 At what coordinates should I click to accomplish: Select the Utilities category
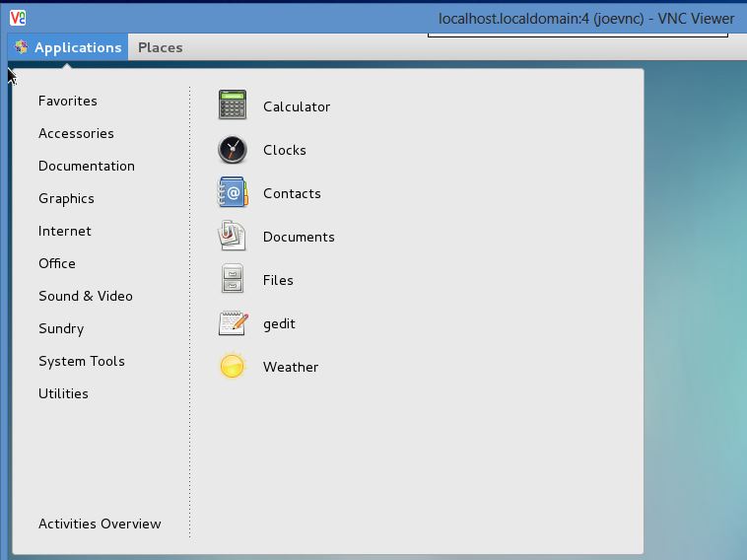(x=63, y=393)
